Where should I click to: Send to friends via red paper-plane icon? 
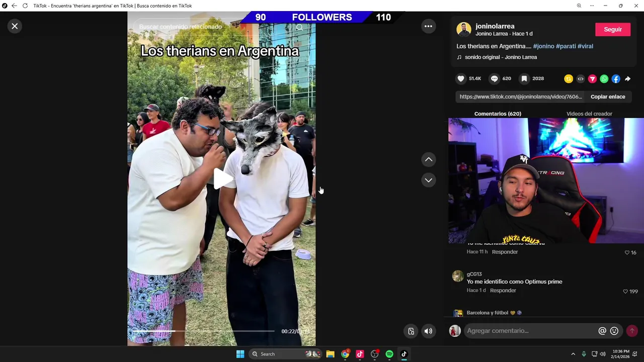click(592, 79)
